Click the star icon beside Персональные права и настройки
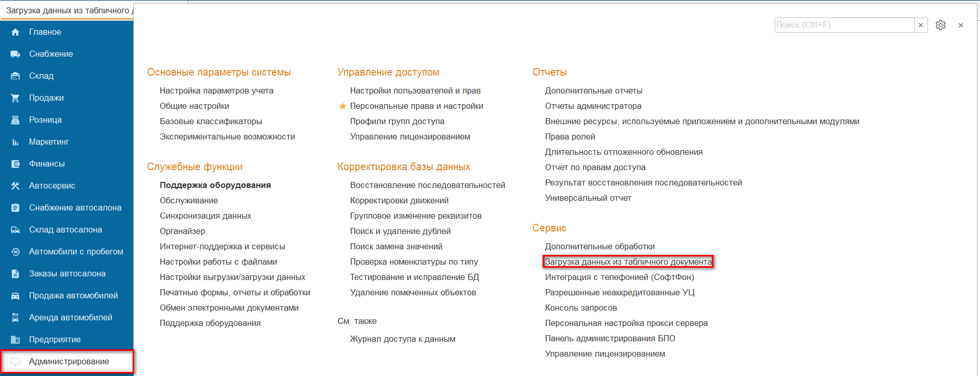 point(342,106)
